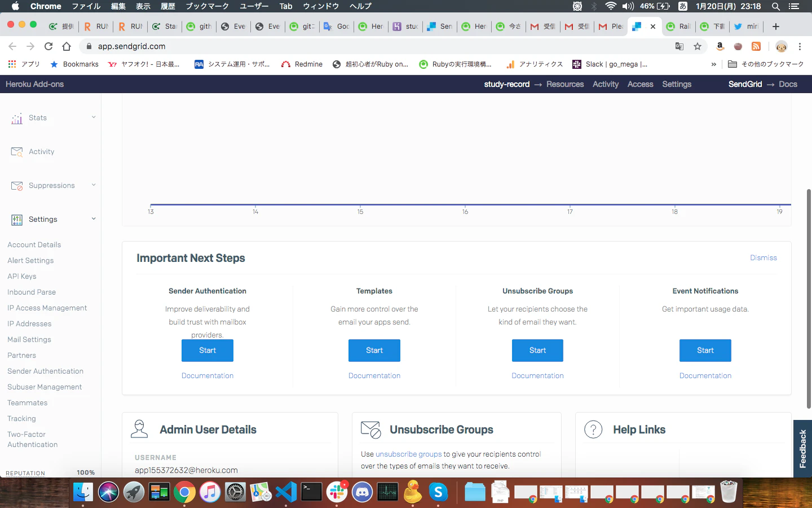The image size is (812, 508).
Task: Click the Suppressions sidebar icon
Action: click(17, 186)
